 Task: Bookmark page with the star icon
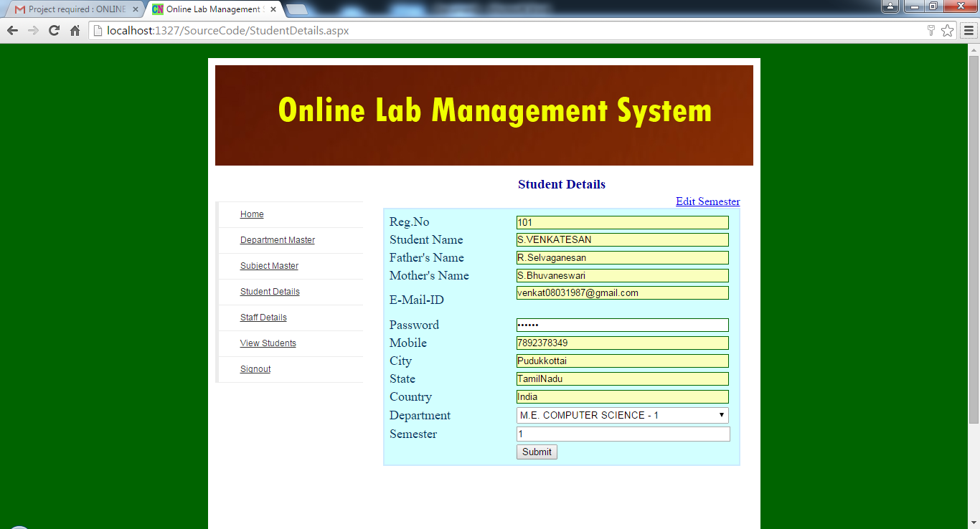[x=947, y=31]
